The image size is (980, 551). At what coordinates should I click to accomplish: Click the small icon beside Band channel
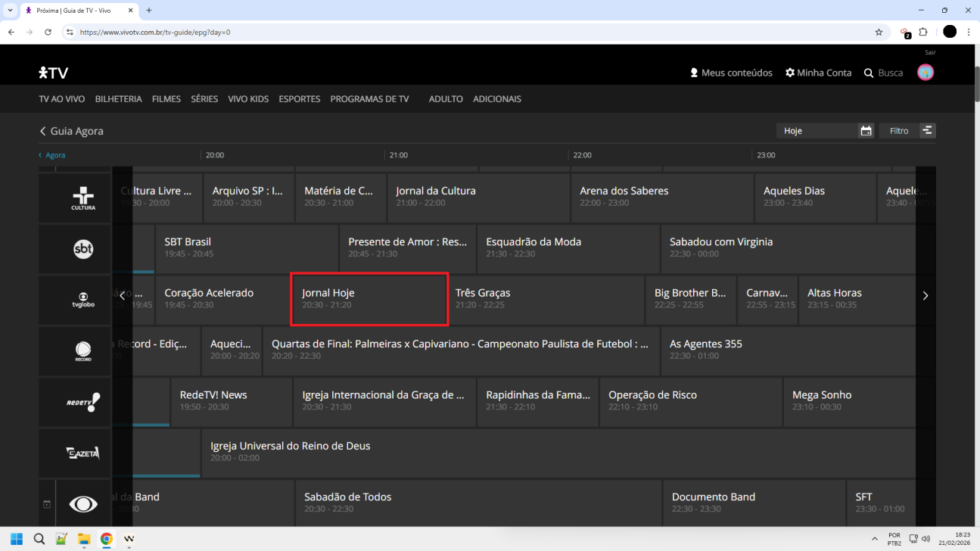(47, 504)
